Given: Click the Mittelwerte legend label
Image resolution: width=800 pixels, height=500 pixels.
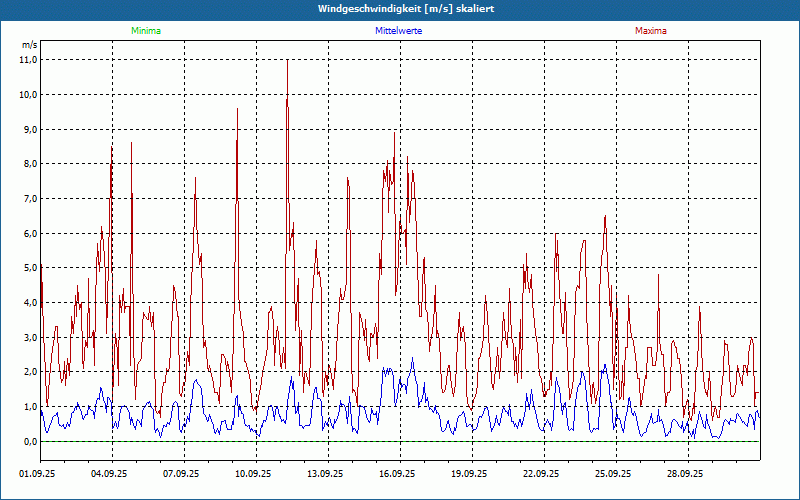Looking at the screenshot, I should click(x=398, y=31).
